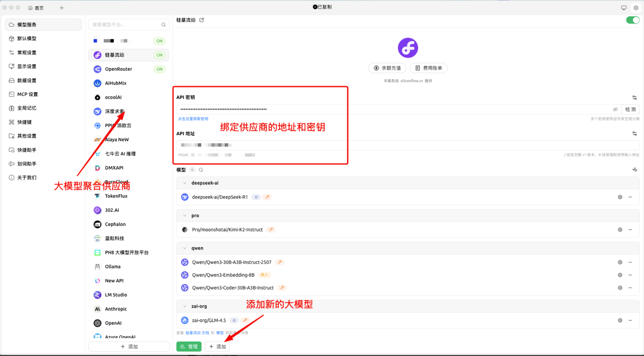Select AiHubMix provider

coord(129,83)
